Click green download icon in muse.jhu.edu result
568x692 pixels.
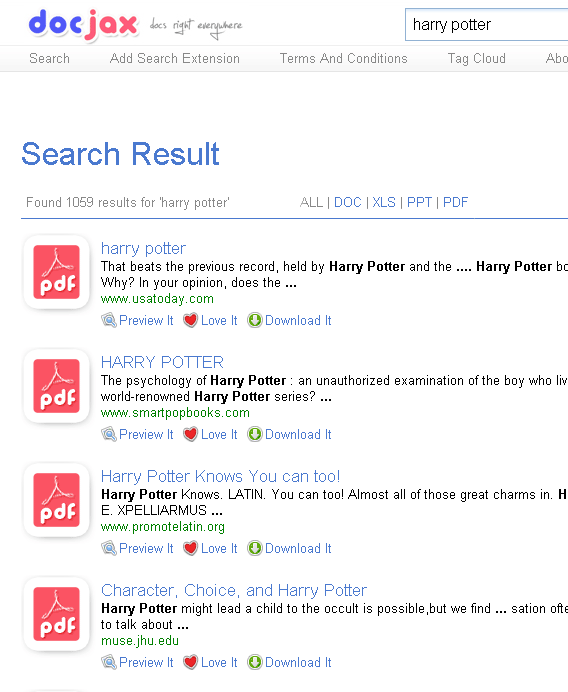click(255, 662)
